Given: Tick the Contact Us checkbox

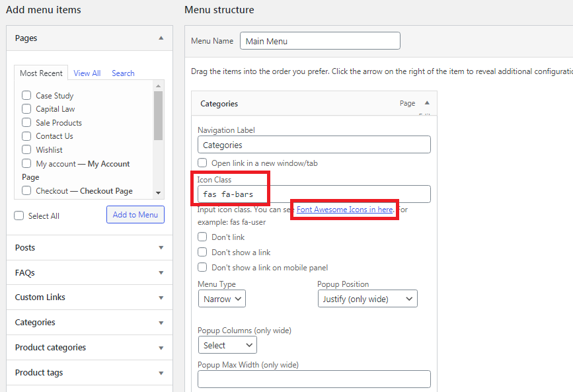Looking at the screenshot, I should (26, 136).
